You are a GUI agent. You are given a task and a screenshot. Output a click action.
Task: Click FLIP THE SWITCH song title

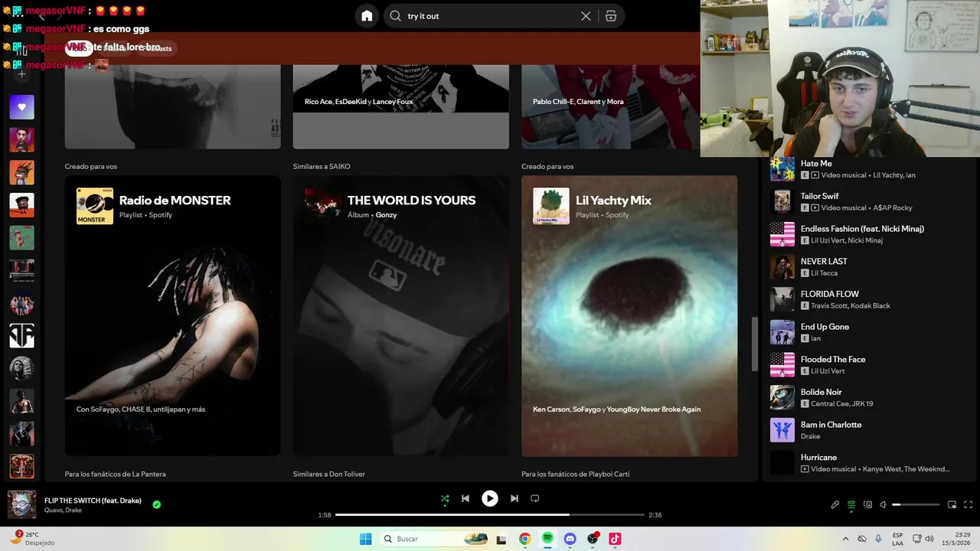[x=93, y=500]
